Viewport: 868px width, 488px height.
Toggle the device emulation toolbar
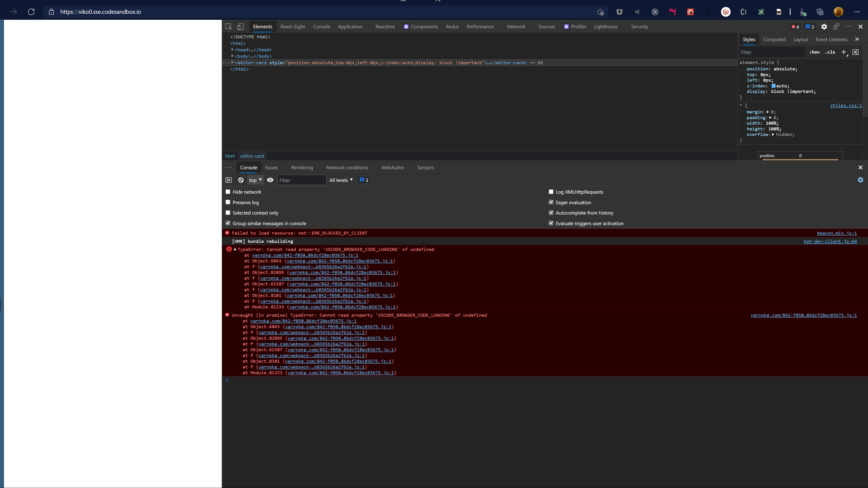tap(240, 26)
